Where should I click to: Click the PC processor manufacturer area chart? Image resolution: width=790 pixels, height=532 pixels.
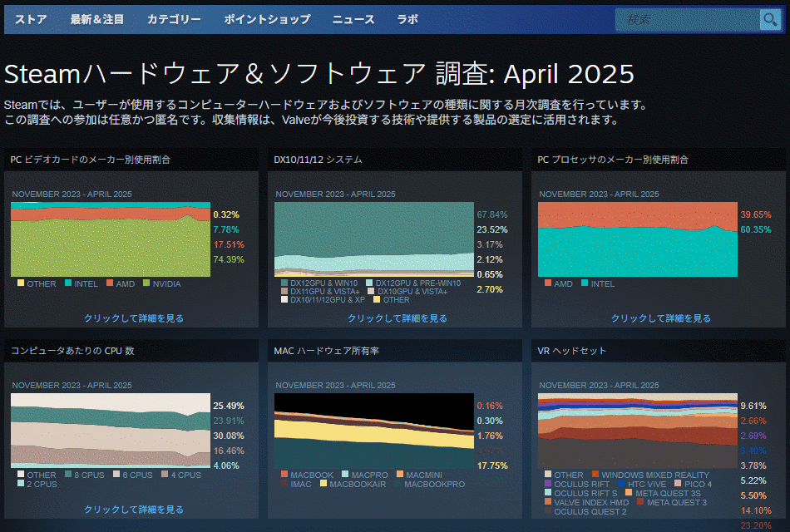tap(637, 239)
